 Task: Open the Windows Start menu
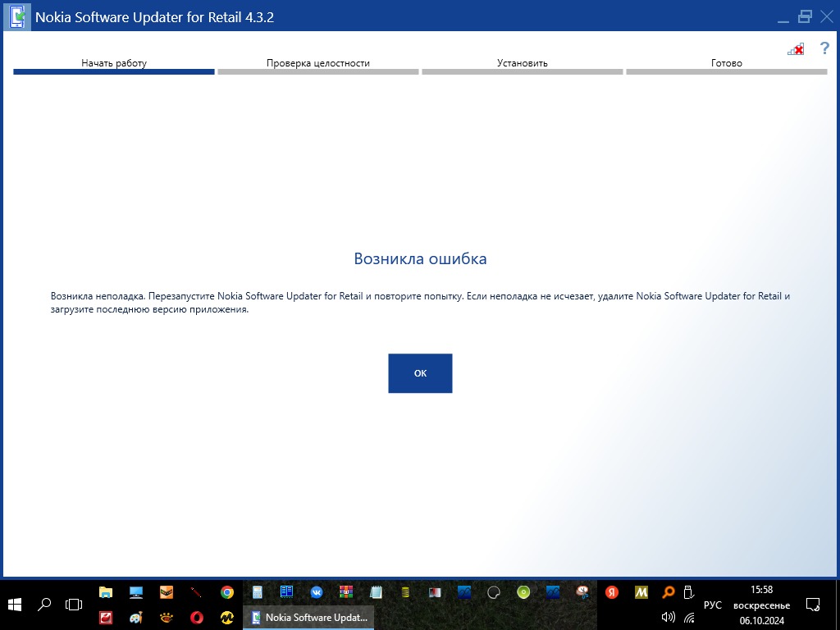pos(15,605)
